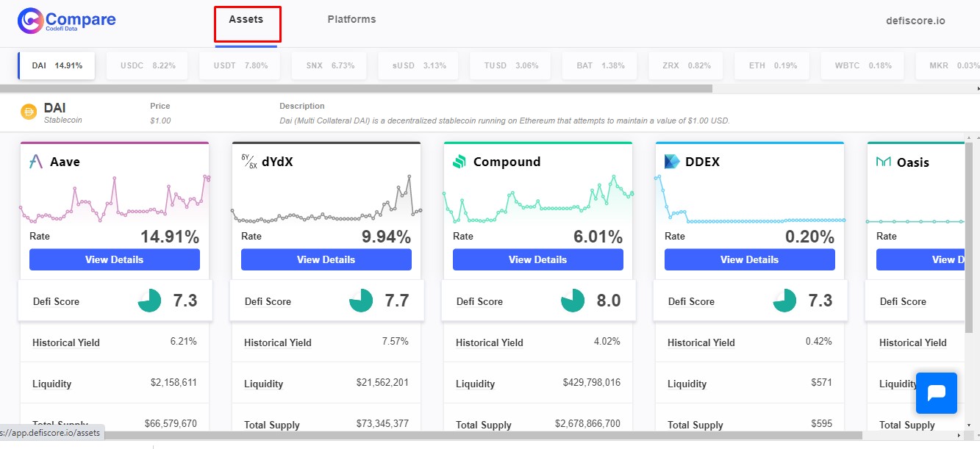
Task: Click DDEX Defi Score pie chart
Action: coord(784,301)
